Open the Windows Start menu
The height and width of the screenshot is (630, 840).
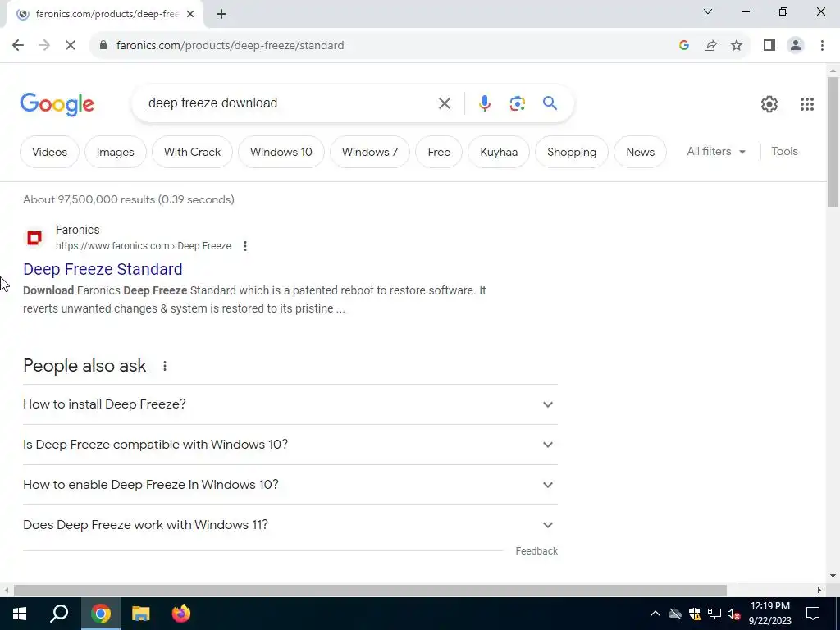20,614
